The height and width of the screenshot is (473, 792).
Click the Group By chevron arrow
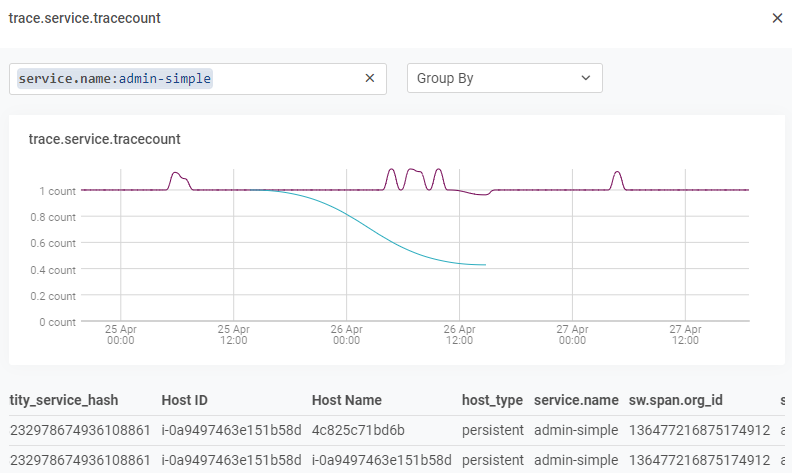click(586, 78)
